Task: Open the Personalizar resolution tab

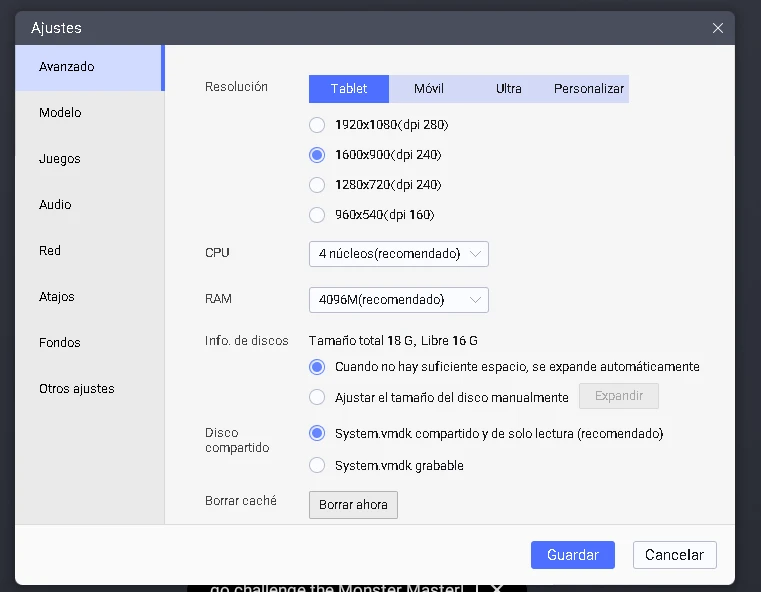Action: [x=588, y=89]
